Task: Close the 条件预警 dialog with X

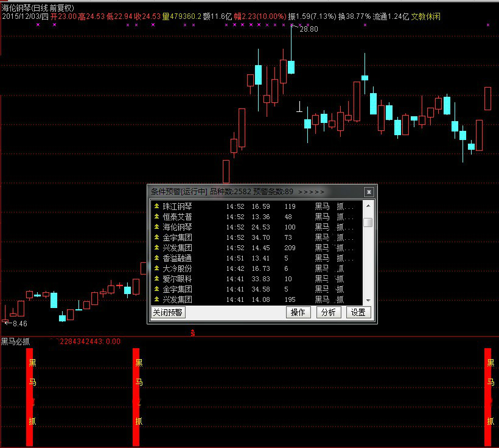Action: pyautogui.click(x=368, y=192)
